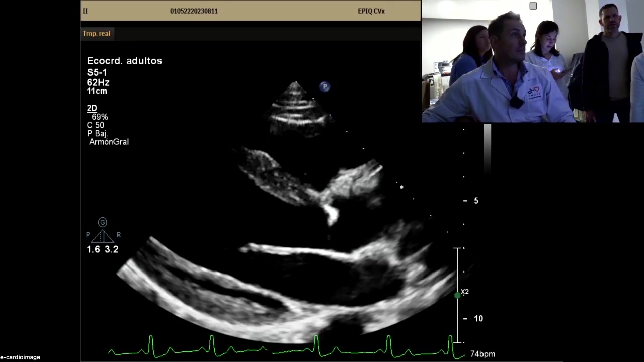Click the 'P Baj.' persistence setting
Image resolution: width=644 pixels, height=362 pixels.
pos(98,134)
